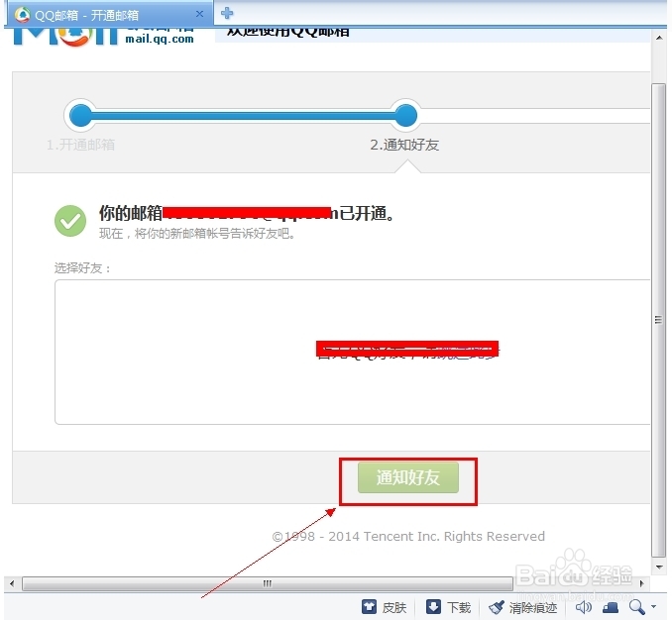This screenshot has height=620, width=672.
Task: Click inside the 选择好友 friend selection box
Action: pyautogui.click(x=352, y=352)
